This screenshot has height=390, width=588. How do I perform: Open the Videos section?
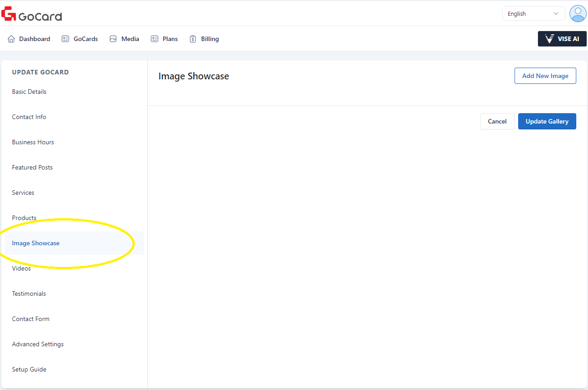point(22,268)
